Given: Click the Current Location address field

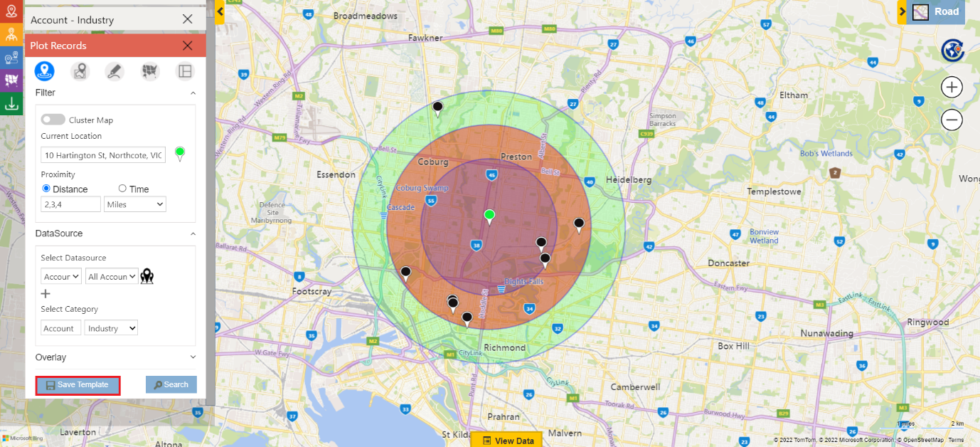Looking at the screenshot, I should click(x=103, y=155).
